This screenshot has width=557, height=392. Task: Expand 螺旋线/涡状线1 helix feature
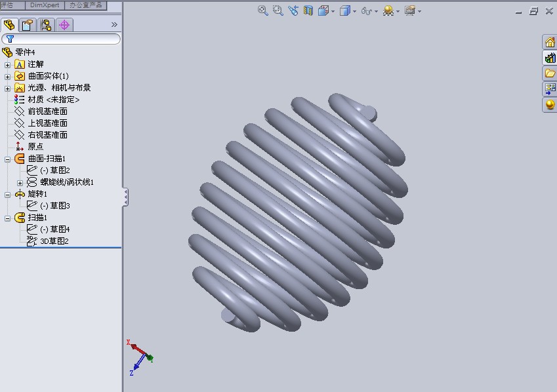pyautogui.click(x=20, y=184)
